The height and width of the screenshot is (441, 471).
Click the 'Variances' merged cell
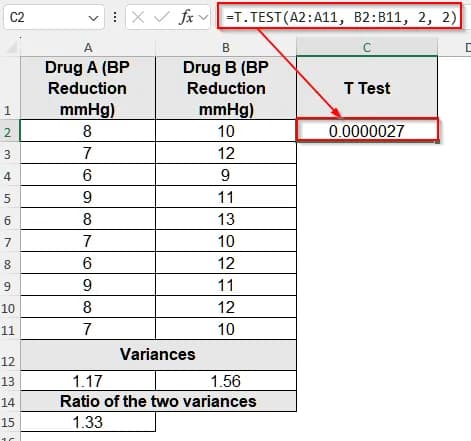point(158,355)
